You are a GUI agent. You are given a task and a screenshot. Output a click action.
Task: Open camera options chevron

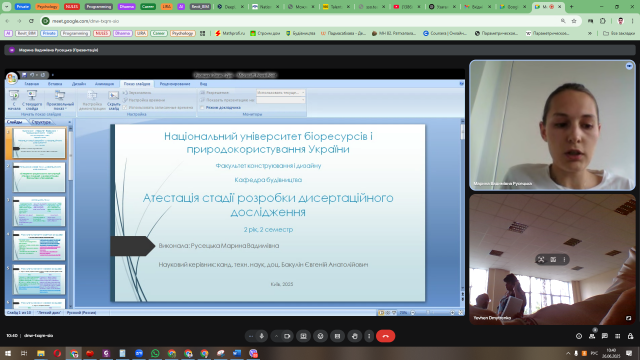(x=276, y=336)
